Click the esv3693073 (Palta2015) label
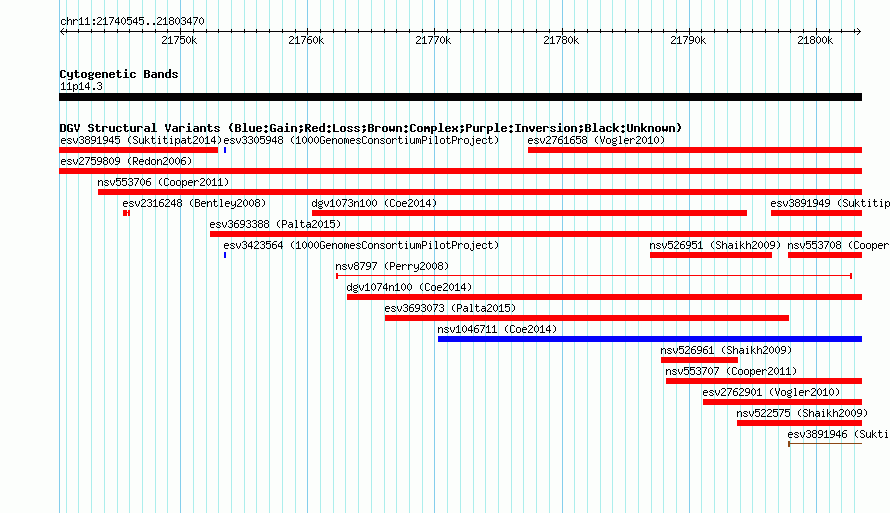 (x=450, y=308)
